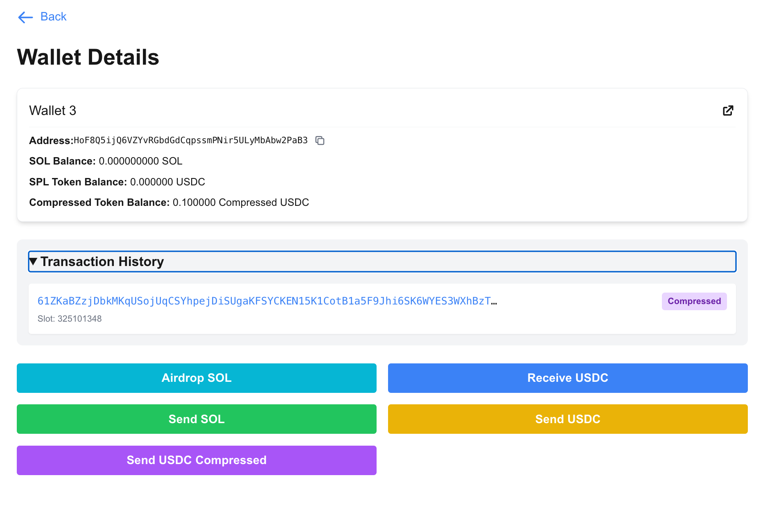Open wallet in explorer external-link icon

point(728,110)
